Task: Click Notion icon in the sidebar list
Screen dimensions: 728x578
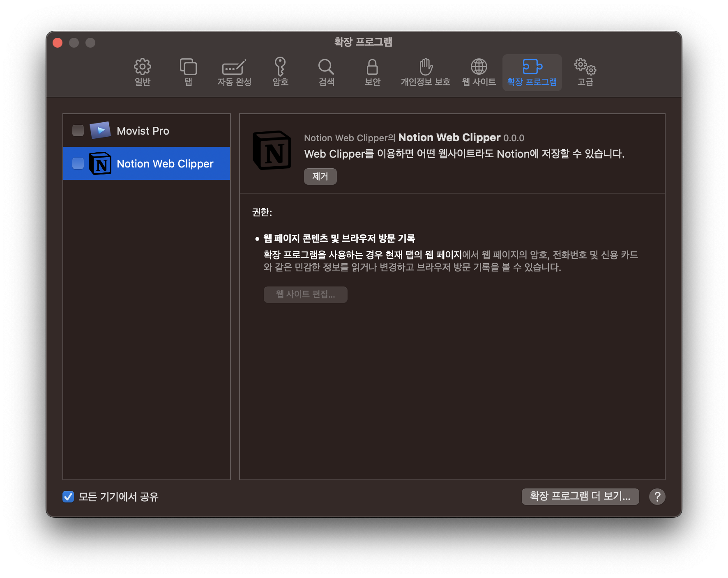Action: point(100,163)
